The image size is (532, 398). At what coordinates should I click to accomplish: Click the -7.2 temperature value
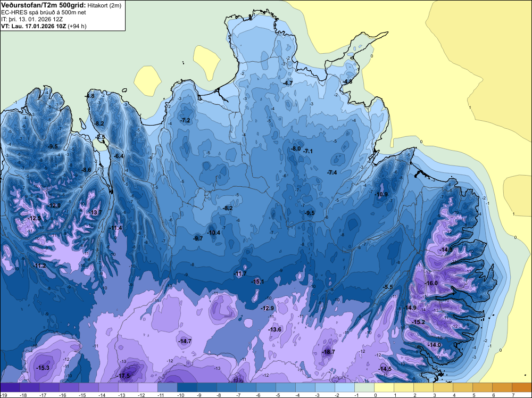tap(185, 120)
